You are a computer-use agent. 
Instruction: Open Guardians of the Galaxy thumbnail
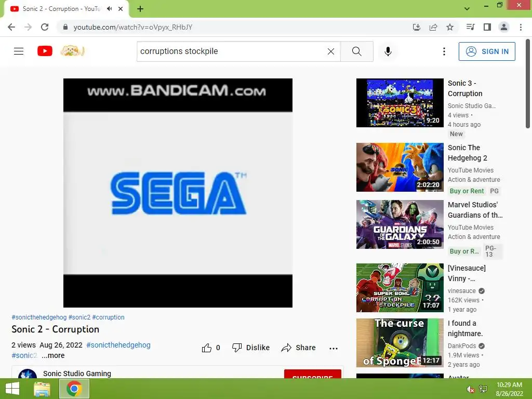click(x=400, y=224)
